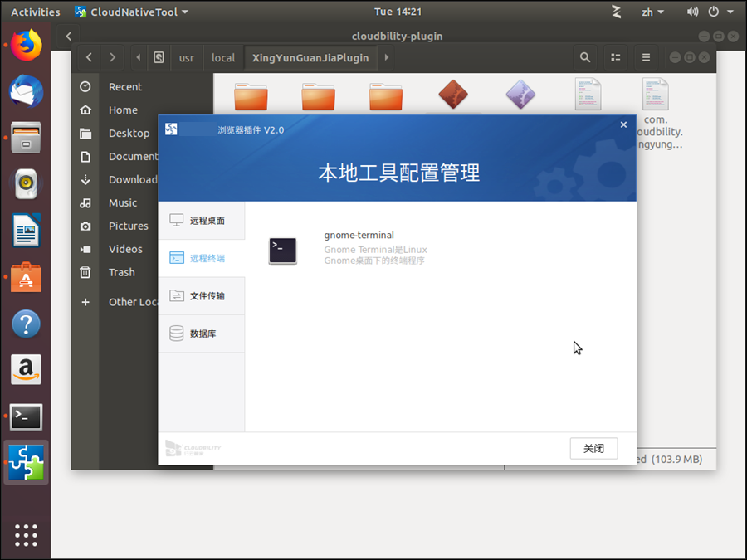The height and width of the screenshot is (560, 747).
Task: Click the search icon in file manager
Action: click(585, 57)
